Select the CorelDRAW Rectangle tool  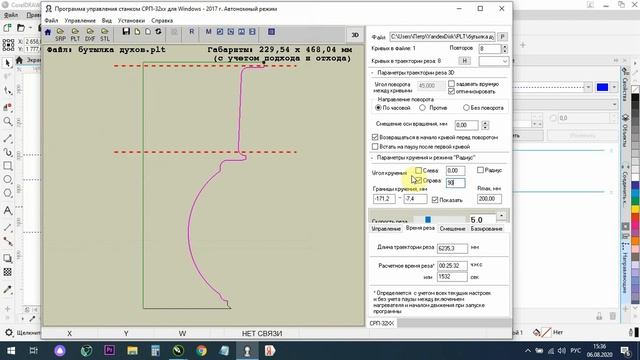pos(7,166)
